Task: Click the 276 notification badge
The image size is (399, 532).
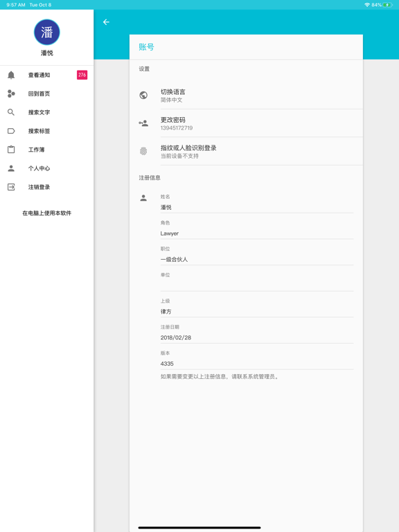Action: click(82, 75)
